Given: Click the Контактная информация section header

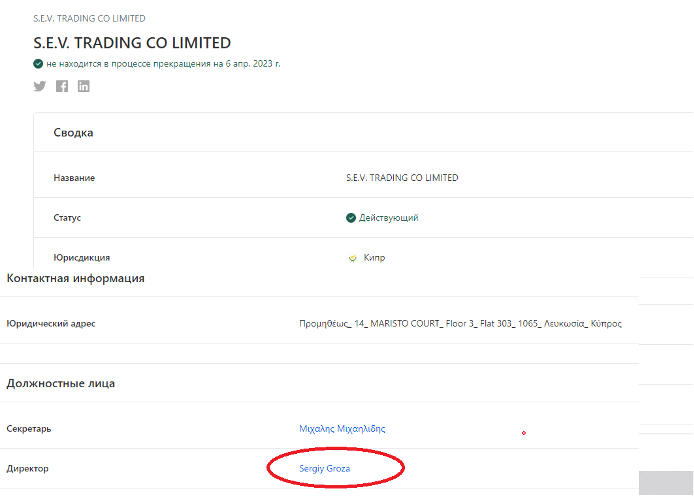Looking at the screenshot, I should tap(76, 278).
